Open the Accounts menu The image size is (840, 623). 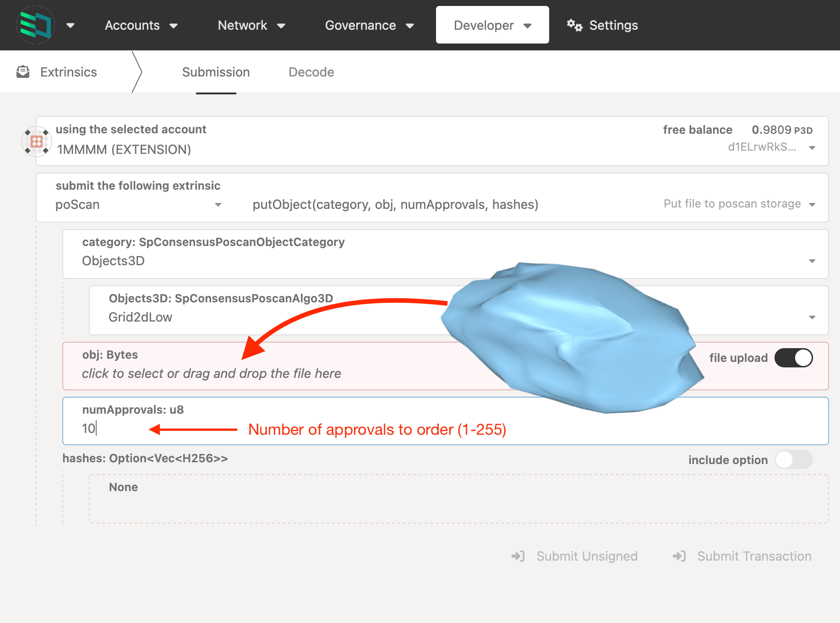click(141, 25)
